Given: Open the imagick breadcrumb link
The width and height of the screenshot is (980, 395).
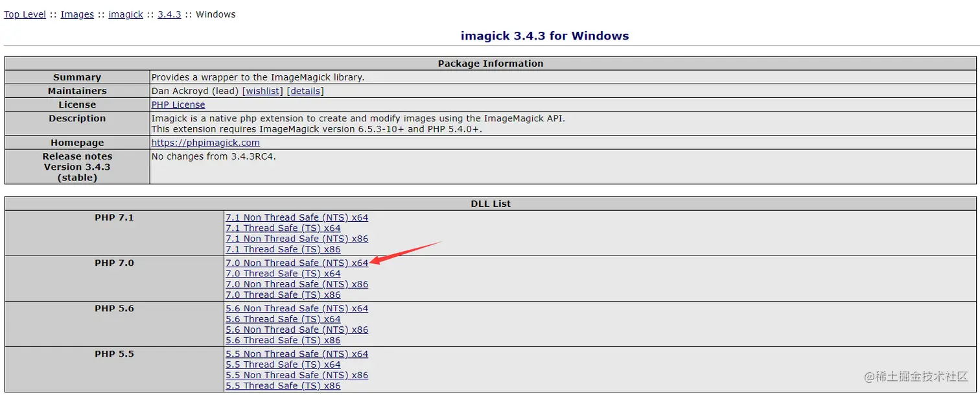Looking at the screenshot, I should [x=126, y=14].
